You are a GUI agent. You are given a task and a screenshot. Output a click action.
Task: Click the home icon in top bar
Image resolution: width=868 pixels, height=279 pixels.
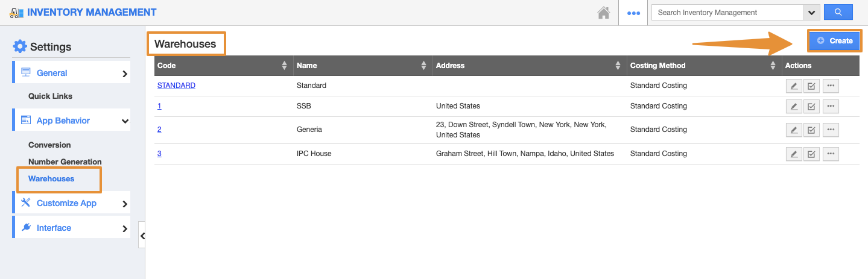(603, 13)
